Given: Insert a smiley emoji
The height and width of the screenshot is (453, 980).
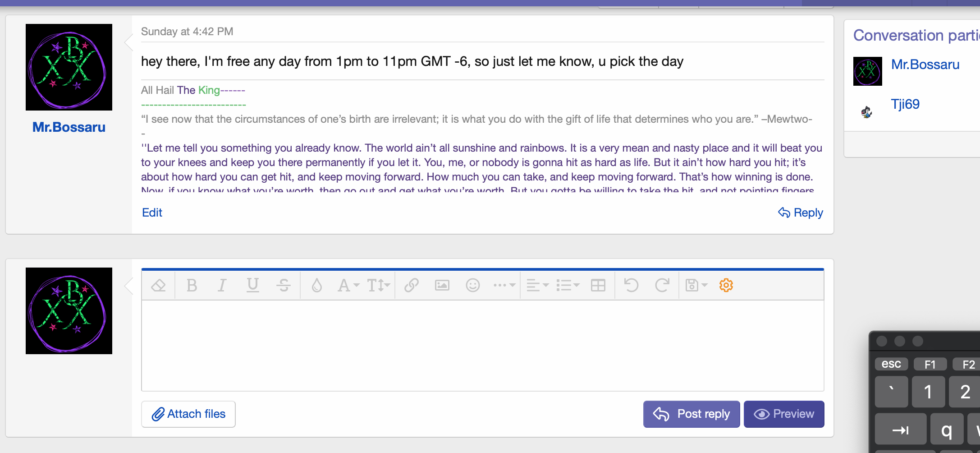Looking at the screenshot, I should point(472,285).
